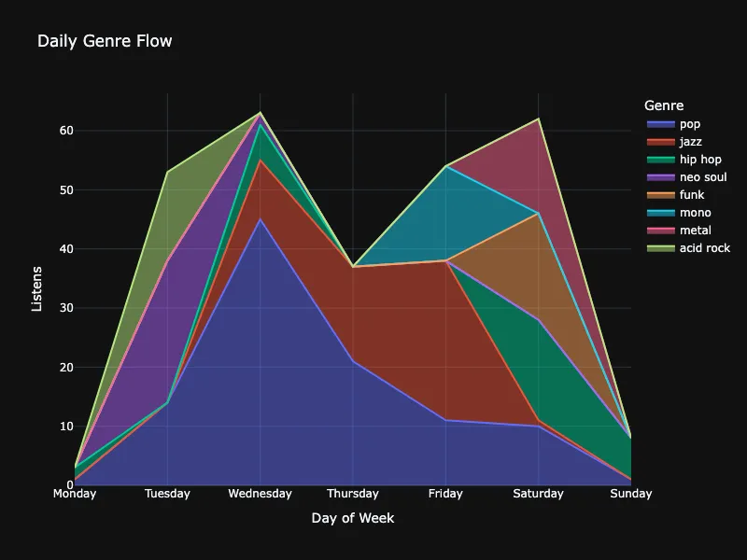Click the Day of Week axis label
This screenshot has height=560, width=747.
[353, 518]
